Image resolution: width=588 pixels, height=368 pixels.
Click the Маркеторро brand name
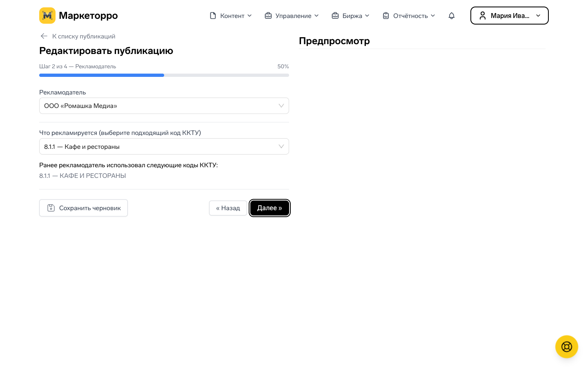[x=88, y=16]
